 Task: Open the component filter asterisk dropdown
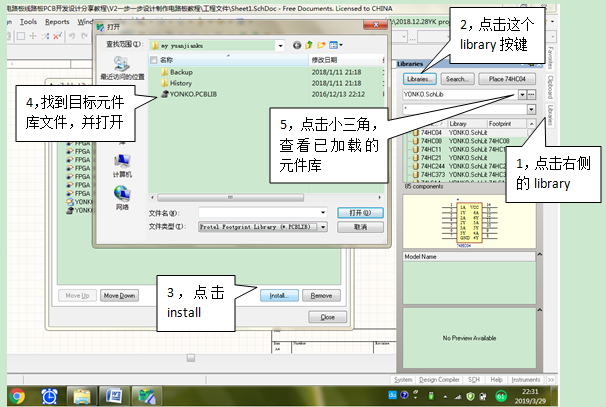coord(531,109)
